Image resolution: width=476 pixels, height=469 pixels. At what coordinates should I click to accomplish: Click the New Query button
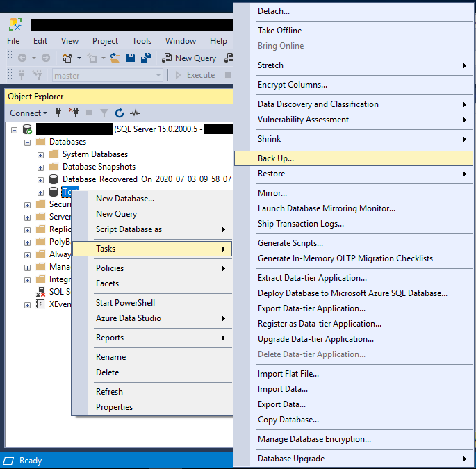click(x=189, y=58)
